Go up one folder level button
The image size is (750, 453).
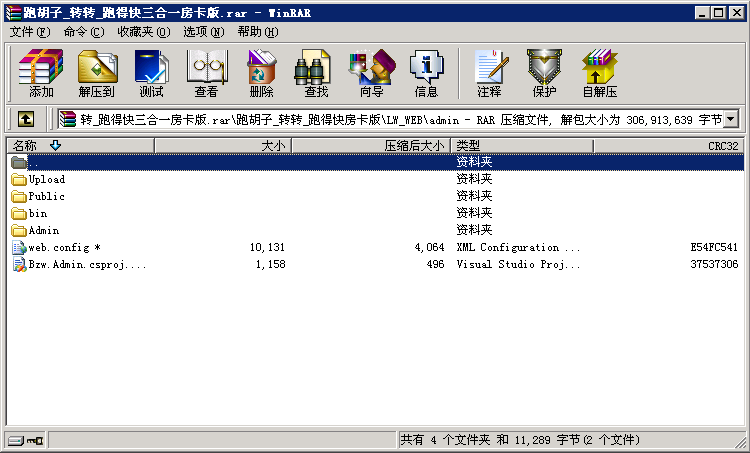click(25, 120)
